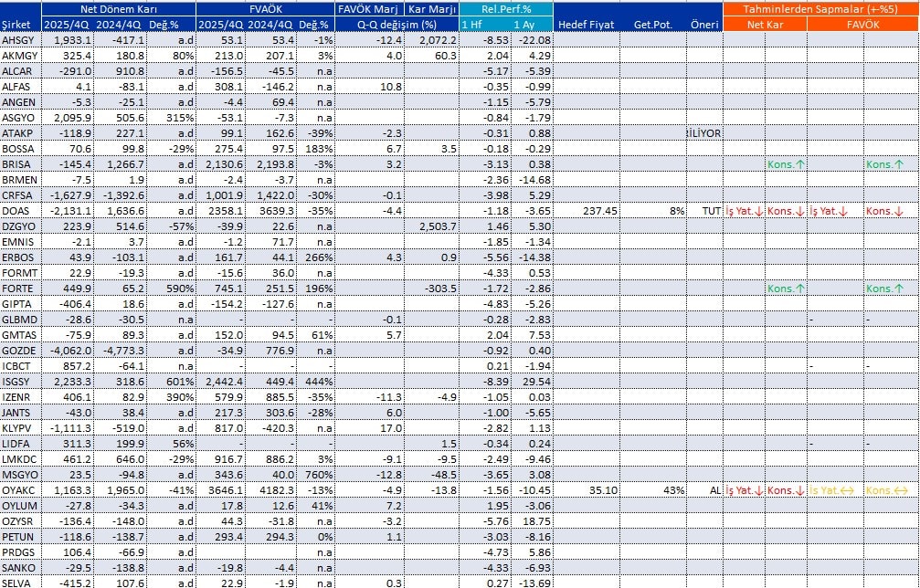Select the Hedef Fiyat column header
The width and height of the screenshot is (920, 588).
coord(587,26)
